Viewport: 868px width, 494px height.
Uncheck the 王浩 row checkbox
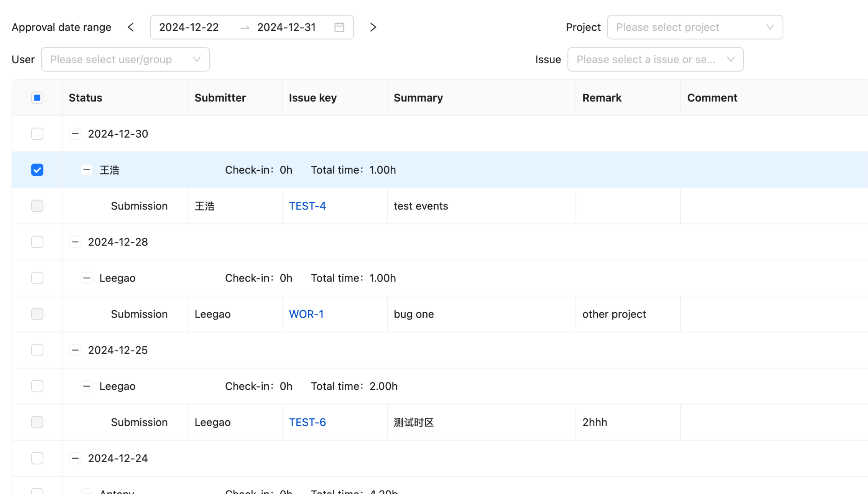pos(37,170)
